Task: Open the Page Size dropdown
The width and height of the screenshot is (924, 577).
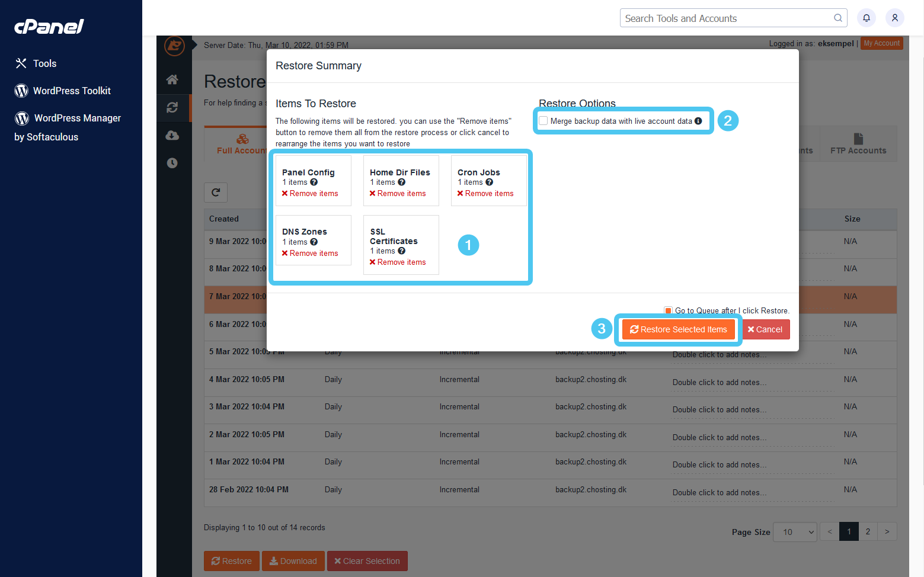Action: pyautogui.click(x=795, y=531)
